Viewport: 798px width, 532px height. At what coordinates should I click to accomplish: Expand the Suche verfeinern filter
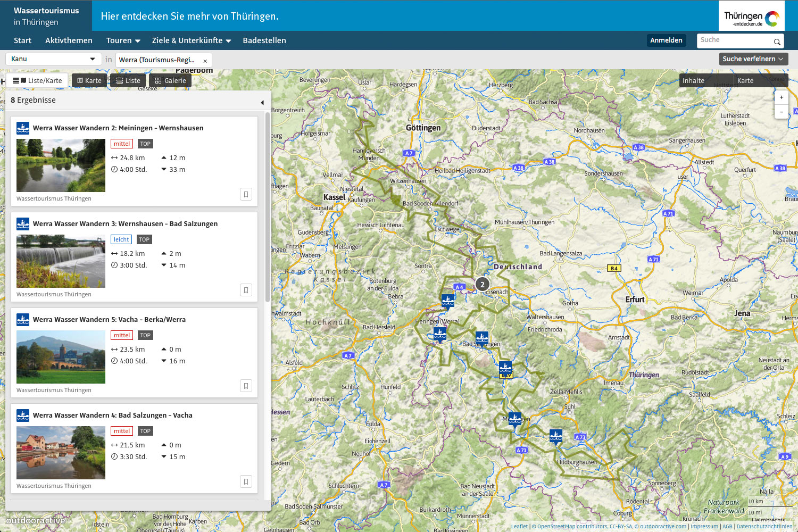[753, 59]
